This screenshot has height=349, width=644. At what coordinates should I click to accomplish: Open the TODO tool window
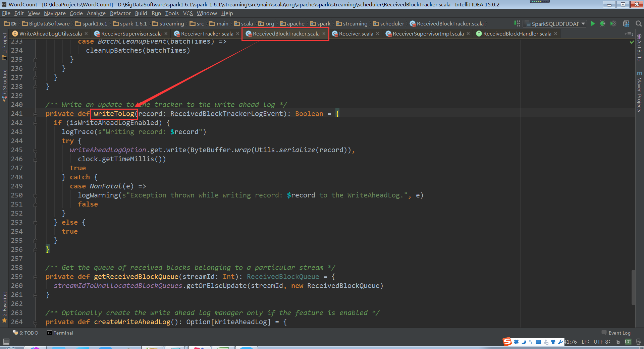pyautogui.click(x=26, y=333)
